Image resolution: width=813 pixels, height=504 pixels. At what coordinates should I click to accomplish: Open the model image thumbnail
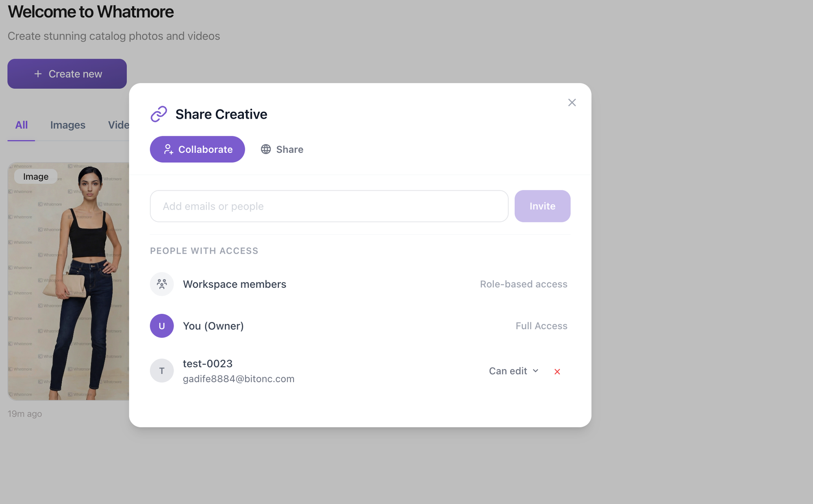[x=68, y=281]
